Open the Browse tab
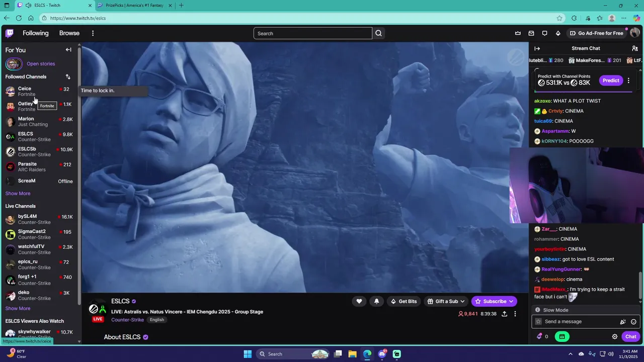Screen dimensions: 644x362 pyautogui.click(x=69, y=33)
